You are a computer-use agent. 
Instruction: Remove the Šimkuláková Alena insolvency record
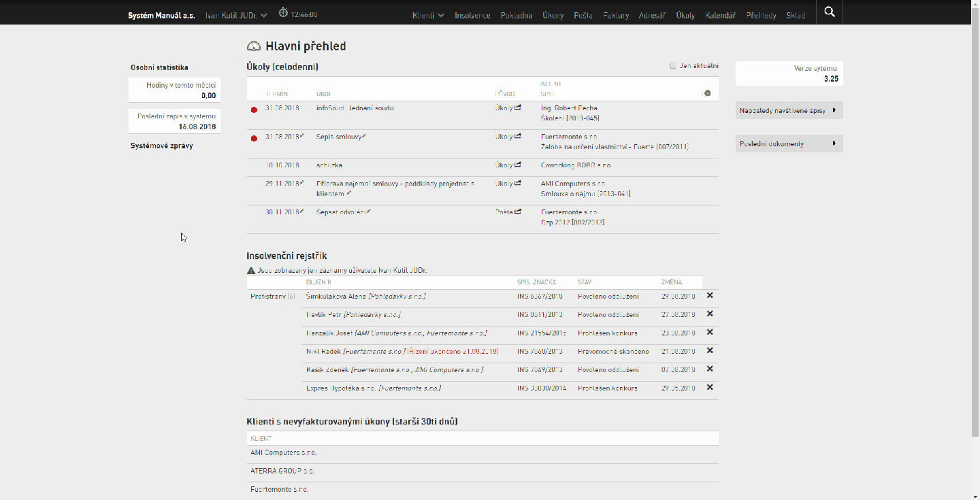tap(710, 295)
